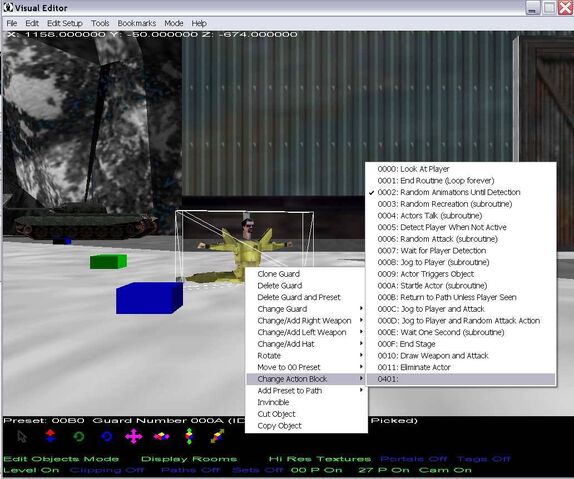
Task: Toggle Portals Off indicator
Action: click(x=413, y=459)
